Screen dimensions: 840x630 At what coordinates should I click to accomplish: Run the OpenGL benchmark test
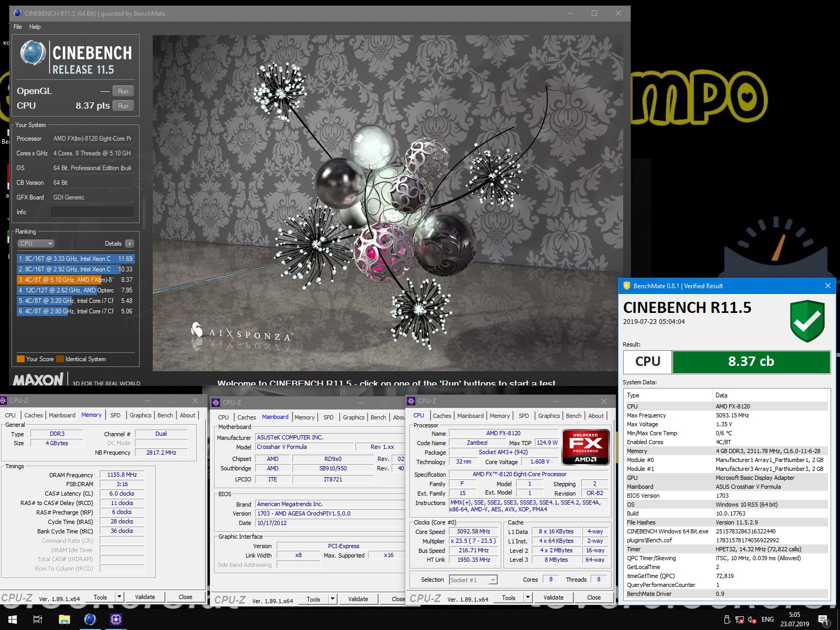pos(123,91)
